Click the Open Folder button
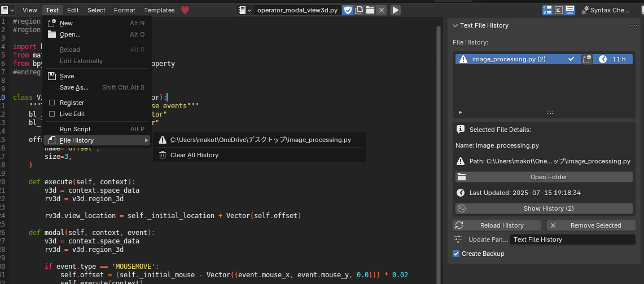The height and width of the screenshot is (284, 644). [x=544, y=177]
